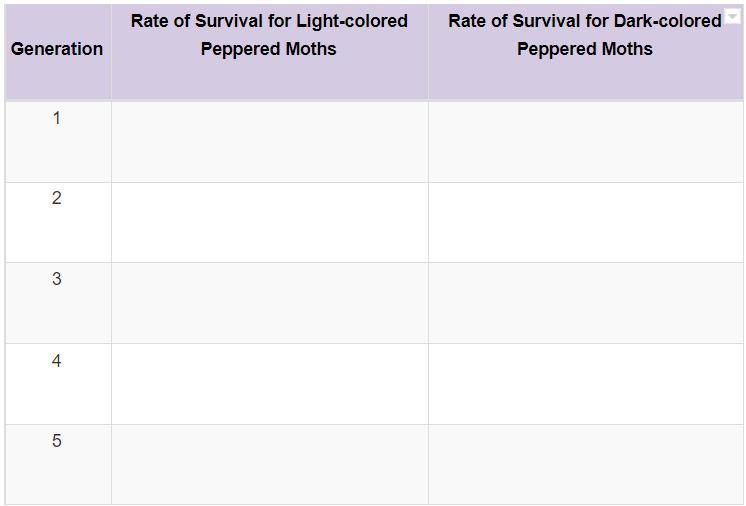This screenshot has height=506, width=746.
Task: Click the Dark-colored survival cell for generation 2
Action: coord(585,222)
